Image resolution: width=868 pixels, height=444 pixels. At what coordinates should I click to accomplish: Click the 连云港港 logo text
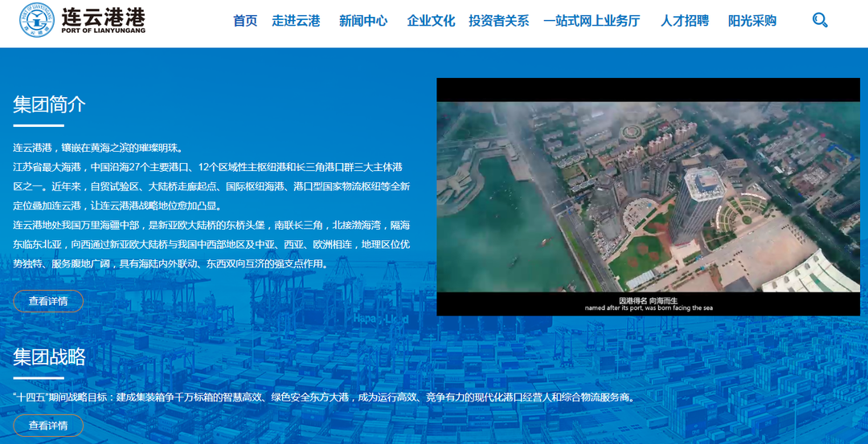coord(104,15)
